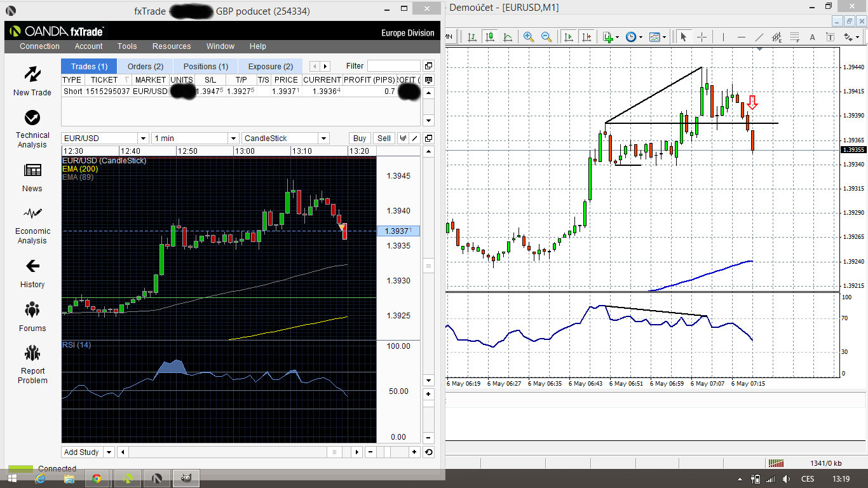Toggle the draw line tool on fxTrade chart
This screenshot has height=488, width=868.
414,138
